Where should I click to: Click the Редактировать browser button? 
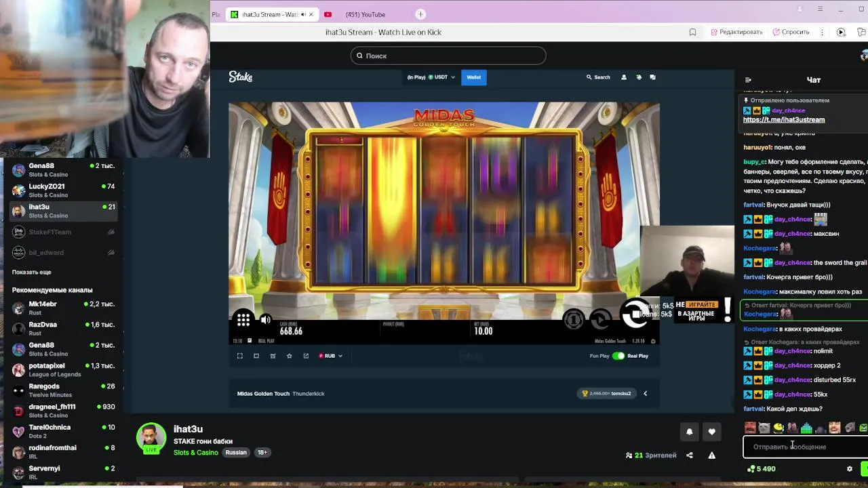(x=736, y=32)
